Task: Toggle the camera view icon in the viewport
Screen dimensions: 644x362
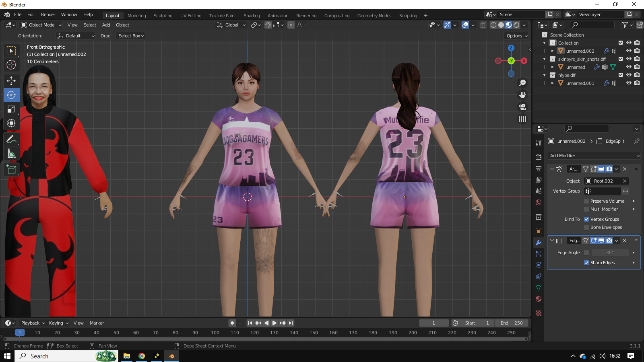Action: (522, 107)
